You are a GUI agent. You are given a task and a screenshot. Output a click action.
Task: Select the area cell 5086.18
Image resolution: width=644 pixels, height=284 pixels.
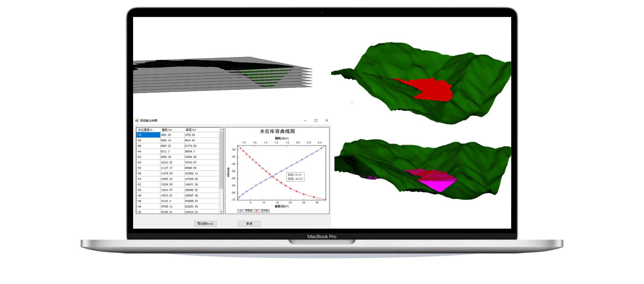tap(172, 140)
